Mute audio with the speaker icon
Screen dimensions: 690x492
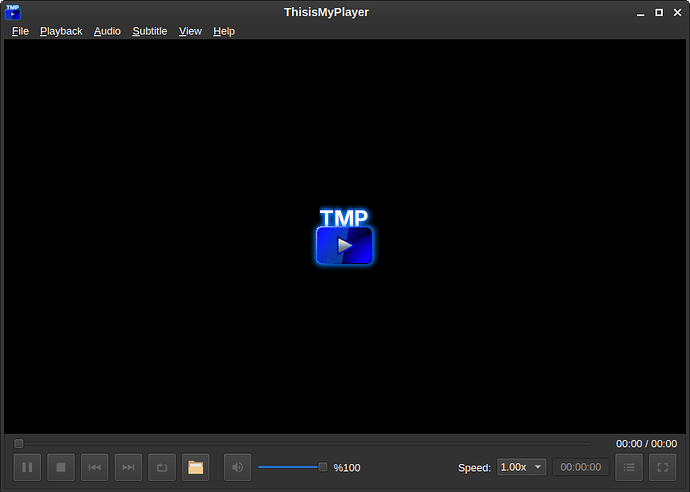(237, 467)
